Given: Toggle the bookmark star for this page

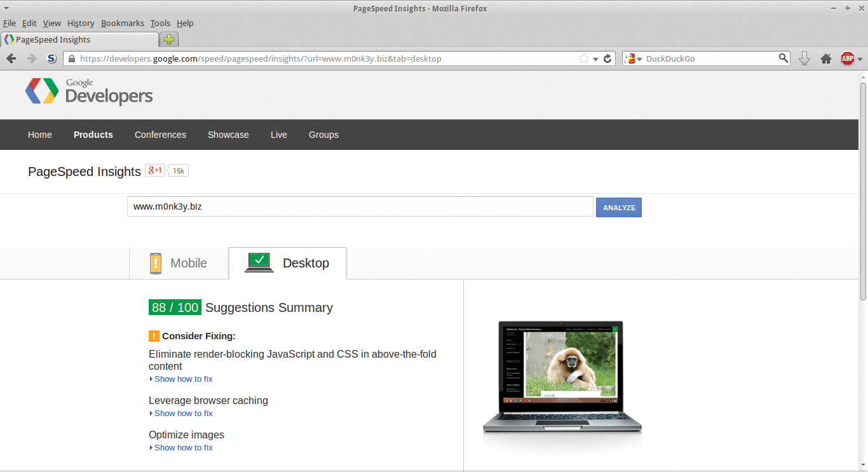Looking at the screenshot, I should pos(583,58).
